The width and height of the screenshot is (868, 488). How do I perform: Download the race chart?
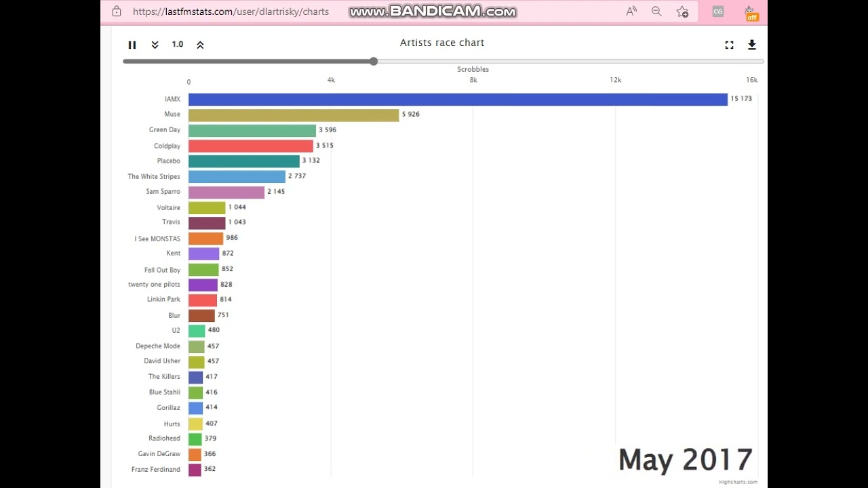click(x=752, y=45)
